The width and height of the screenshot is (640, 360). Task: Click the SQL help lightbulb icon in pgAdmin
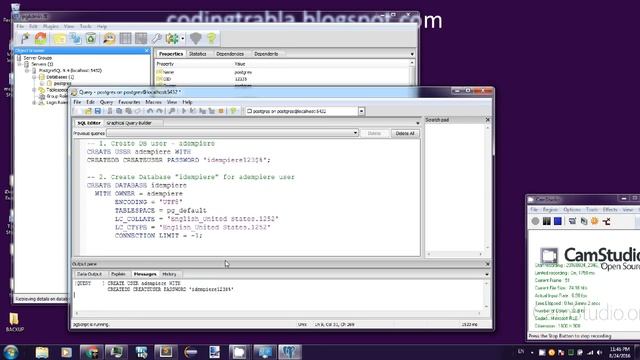point(211,38)
